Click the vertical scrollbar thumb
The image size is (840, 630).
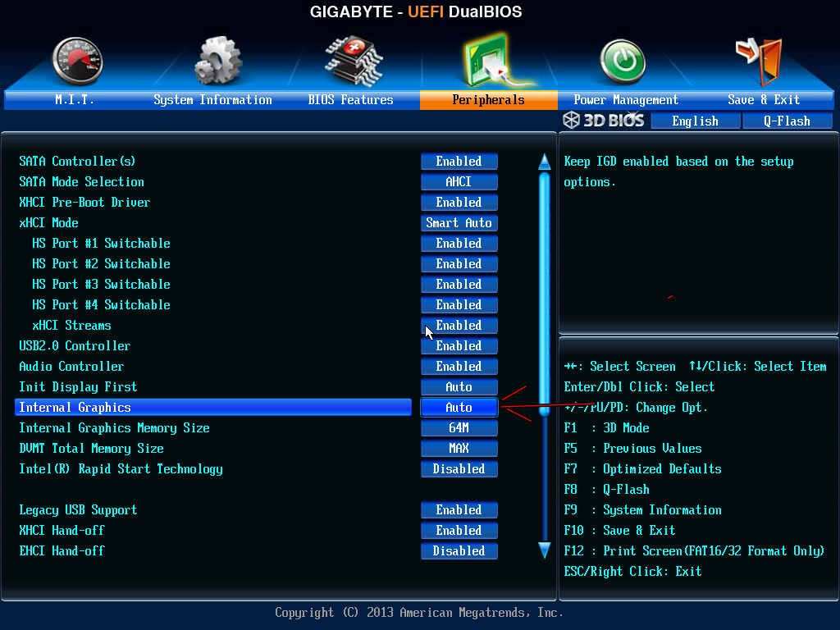pyautogui.click(x=545, y=294)
